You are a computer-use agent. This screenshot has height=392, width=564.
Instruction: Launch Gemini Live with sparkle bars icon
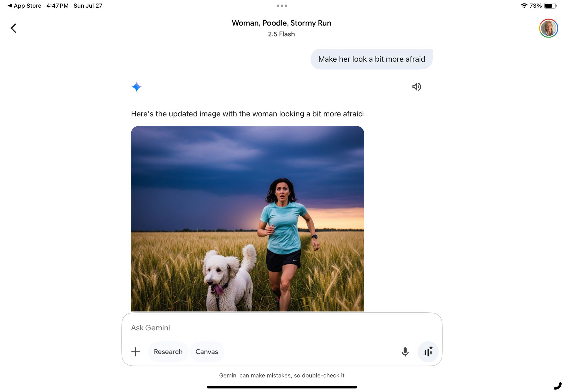click(x=428, y=352)
